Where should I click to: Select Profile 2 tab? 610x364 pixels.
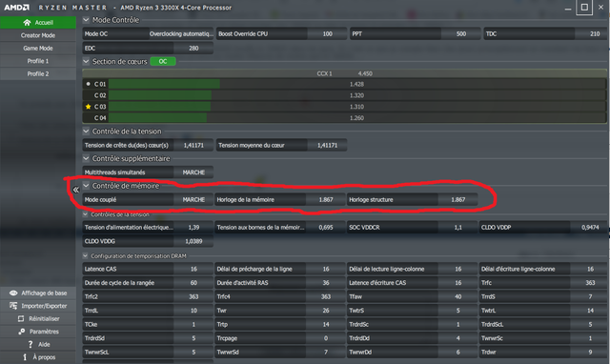tap(38, 74)
